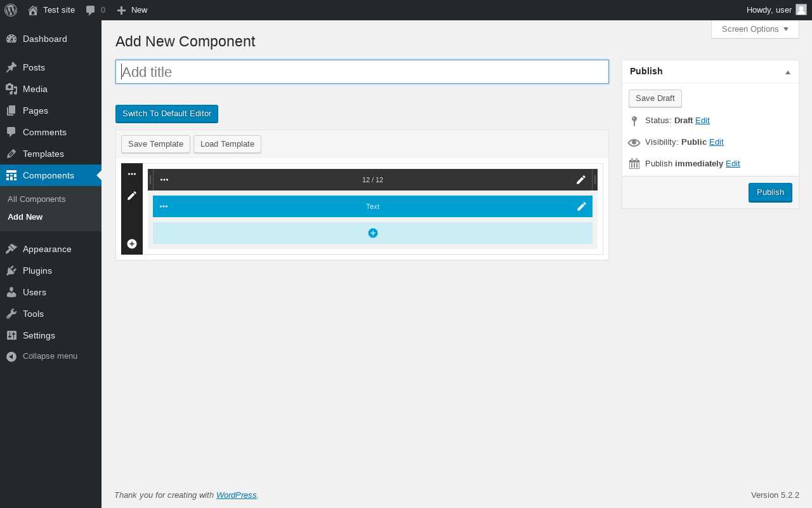Grab the column's right resize handle
Image resolution: width=812 pixels, height=508 pixels.
(x=595, y=180)
